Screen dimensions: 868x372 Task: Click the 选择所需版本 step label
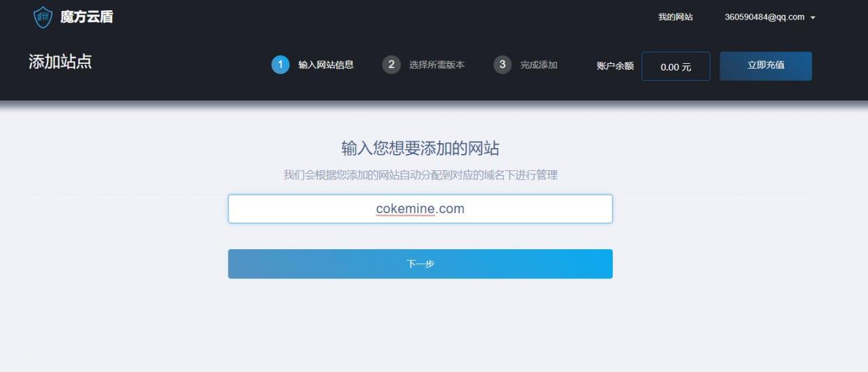click(437, 65)
